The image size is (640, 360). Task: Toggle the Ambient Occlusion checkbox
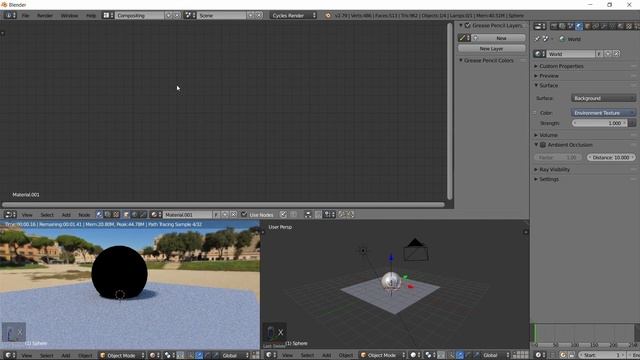pyautogui.click(x=543, y=145)
